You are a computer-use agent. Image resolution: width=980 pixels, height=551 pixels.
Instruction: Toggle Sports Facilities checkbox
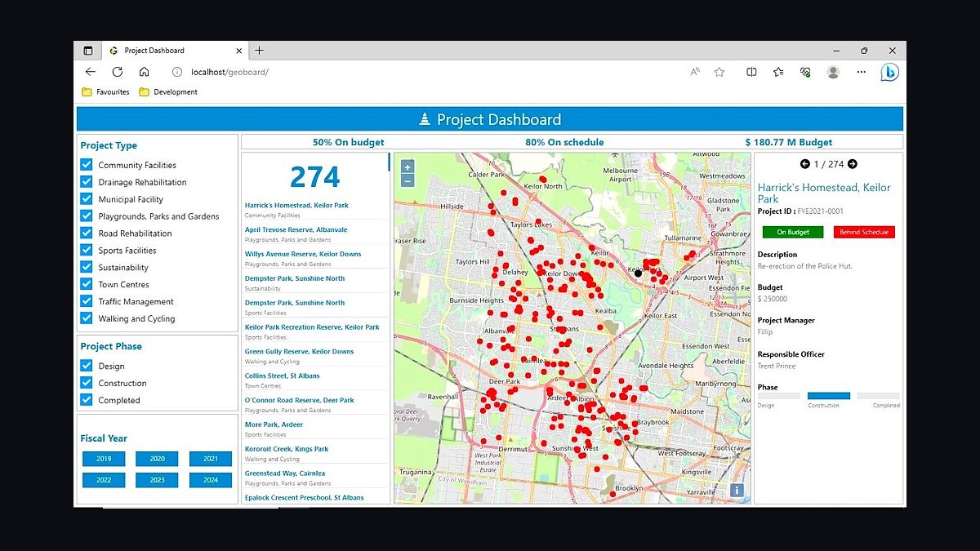pyautogui.click(x=87, y=251)
